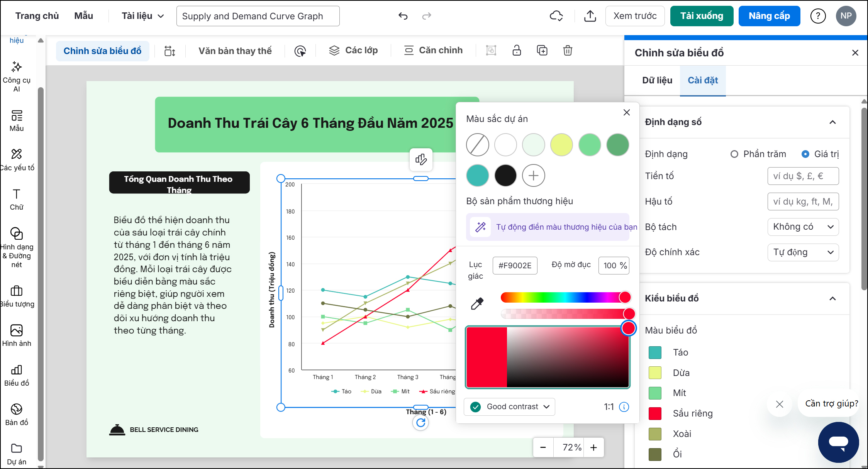Pick the teal project color swatch
Screen dimensions: 868x469
click(478, 176)
